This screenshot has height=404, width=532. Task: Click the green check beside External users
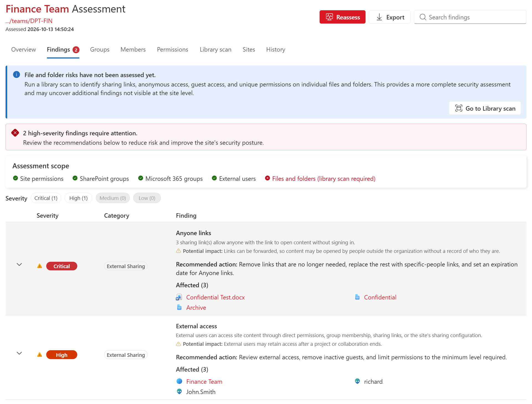214,178
